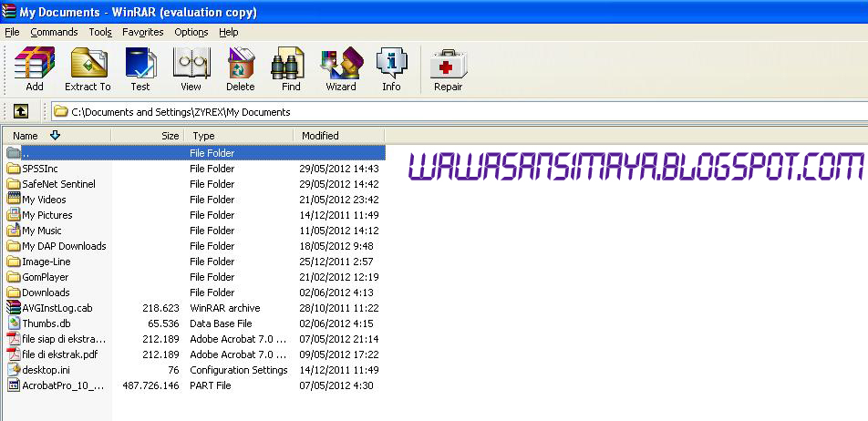Select the AVGInstLog.cab archive icon
The image size is (868, 421).
click(14, 308)
